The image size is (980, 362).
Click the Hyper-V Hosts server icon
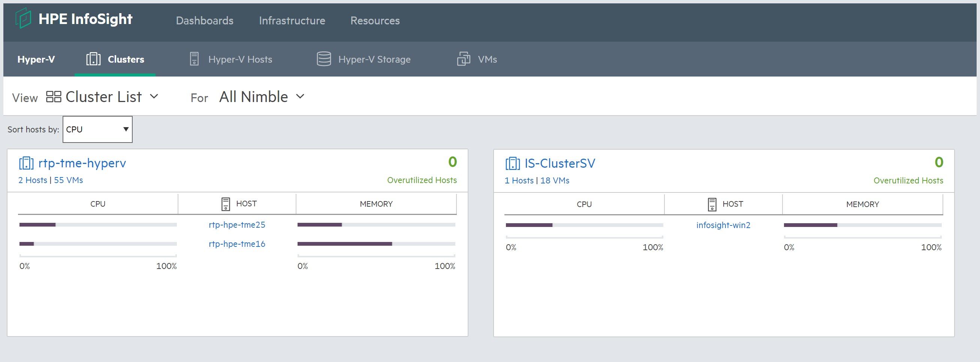[x=194, y=59]
